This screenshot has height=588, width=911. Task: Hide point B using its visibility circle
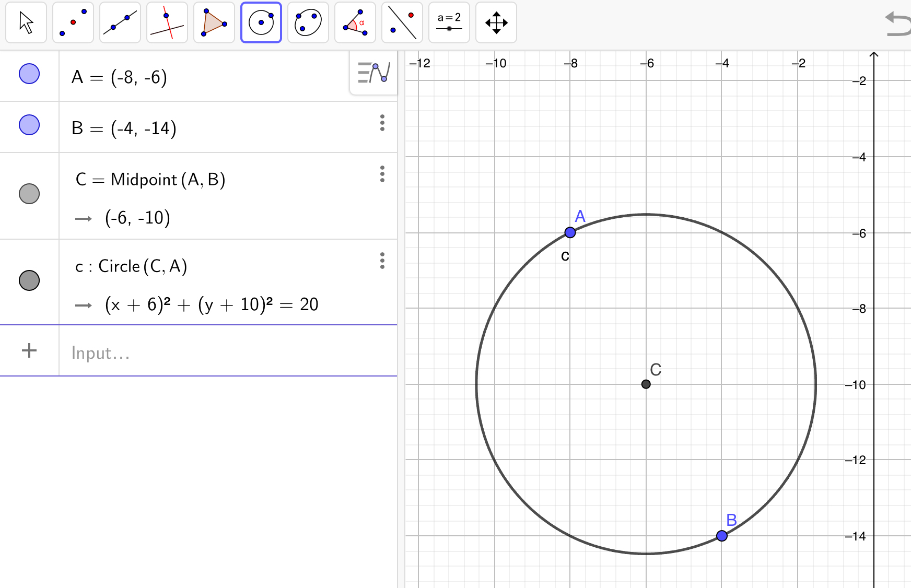point(29,125)
